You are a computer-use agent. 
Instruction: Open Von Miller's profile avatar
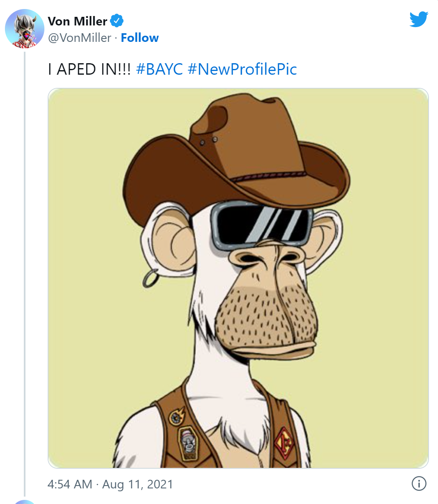(x=25, y=29)
